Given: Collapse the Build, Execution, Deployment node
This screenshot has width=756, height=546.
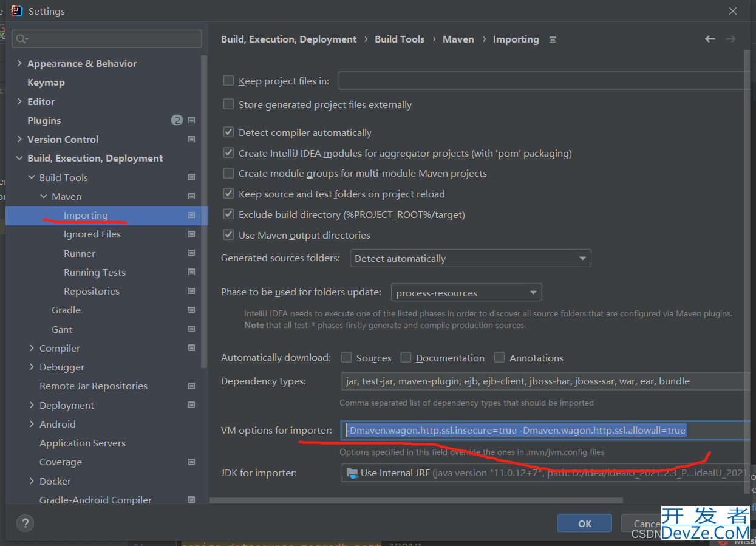Looking at the screenshot, I should click(19, 158).
